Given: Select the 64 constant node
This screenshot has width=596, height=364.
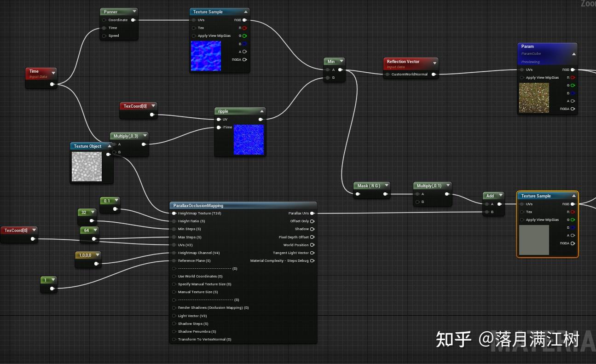Looking at the screenshot, I should point(90,234).
